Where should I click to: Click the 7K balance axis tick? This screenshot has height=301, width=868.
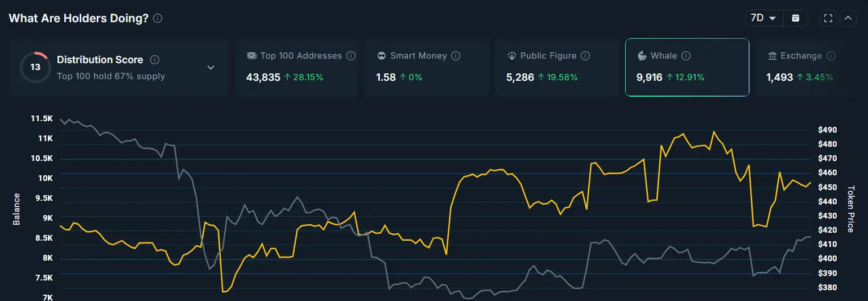pos(47,297)
